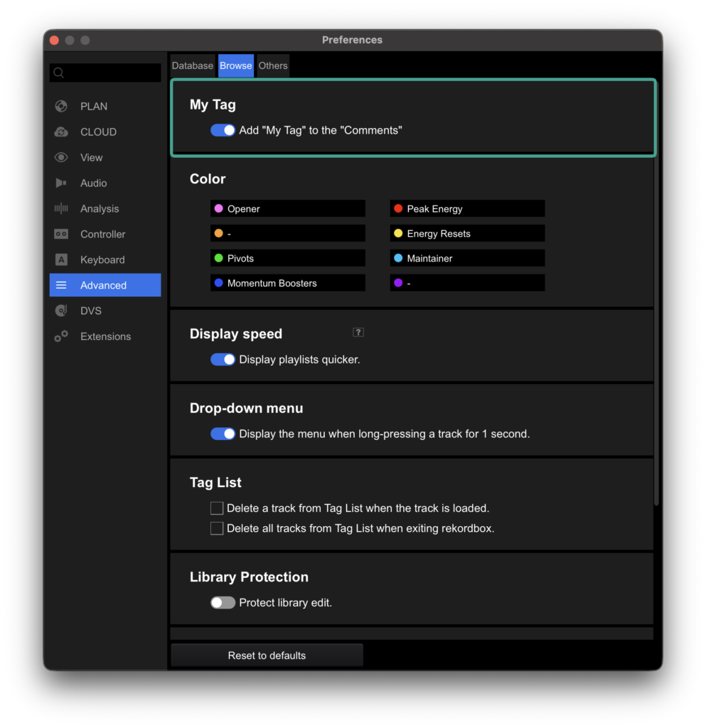
Task: Check Delete all tracks when exiting rekordbox
Action: tap(217, 529)
